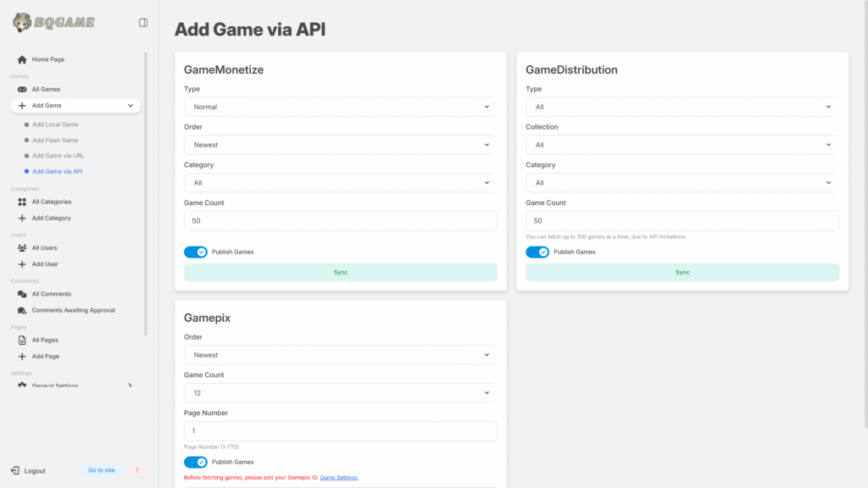
Task: Click the main page vertical scrollbar
Action: [x=865, y=214]
